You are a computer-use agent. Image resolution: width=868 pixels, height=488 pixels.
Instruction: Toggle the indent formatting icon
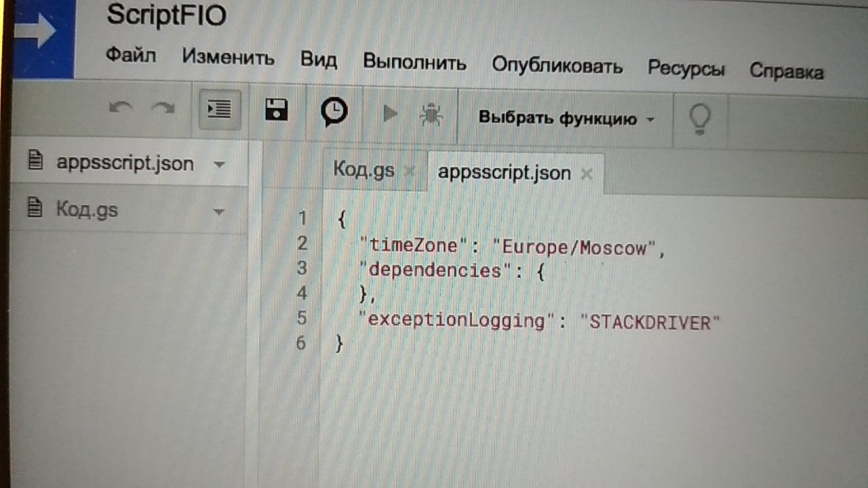point(220,108)
